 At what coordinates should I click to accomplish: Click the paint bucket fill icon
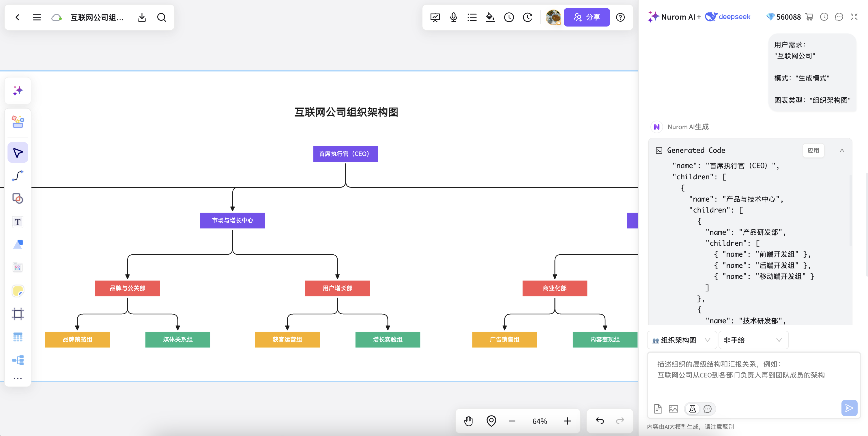click(490, 17)
